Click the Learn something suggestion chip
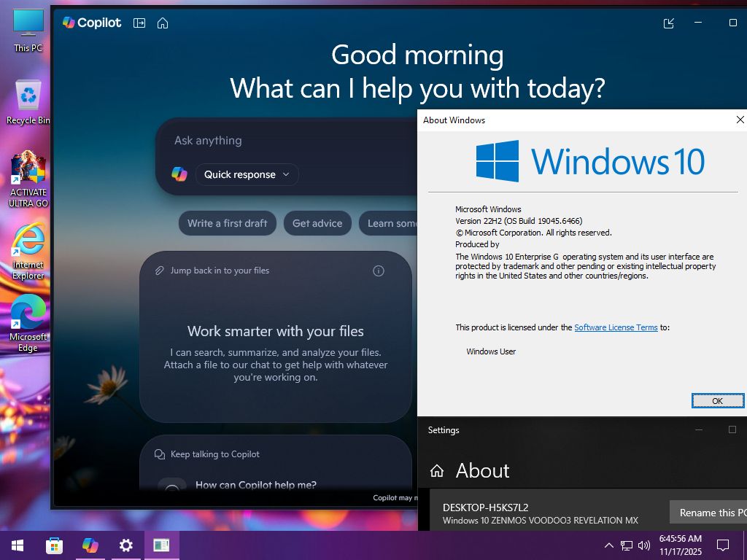747x560 pixels. pyautogui.click(x=388, y=223)
